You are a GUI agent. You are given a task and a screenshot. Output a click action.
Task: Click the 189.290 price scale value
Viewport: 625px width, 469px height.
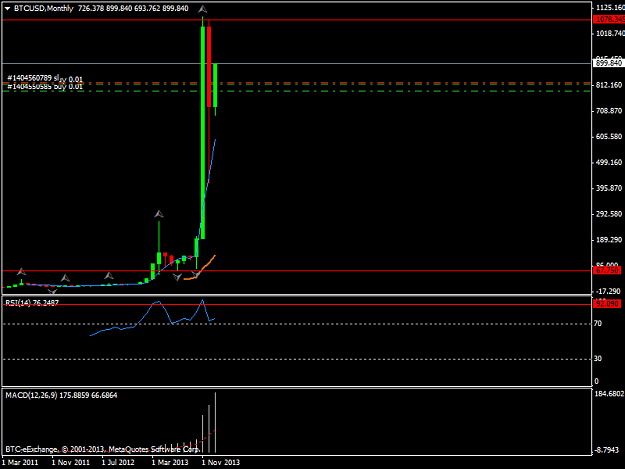(609, 240)
